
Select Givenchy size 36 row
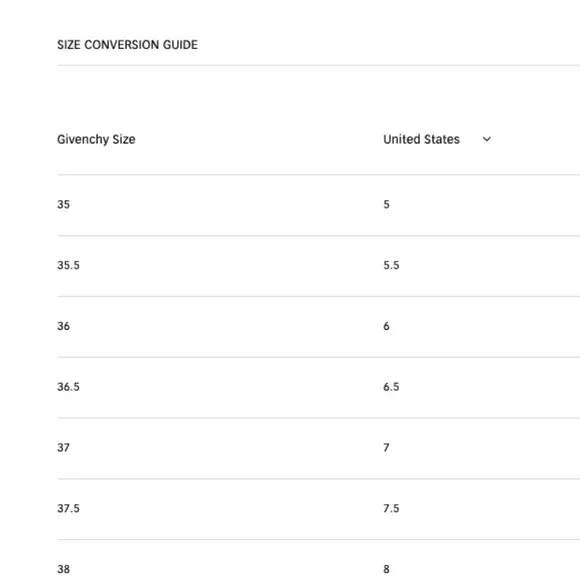tap(318, 326)
